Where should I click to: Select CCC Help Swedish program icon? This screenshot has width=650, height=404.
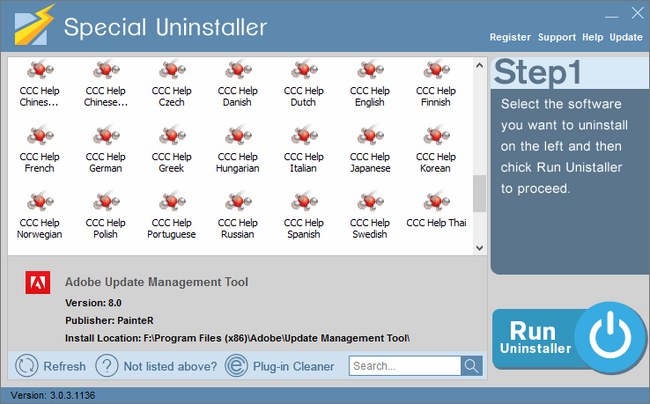pos(370,201)
